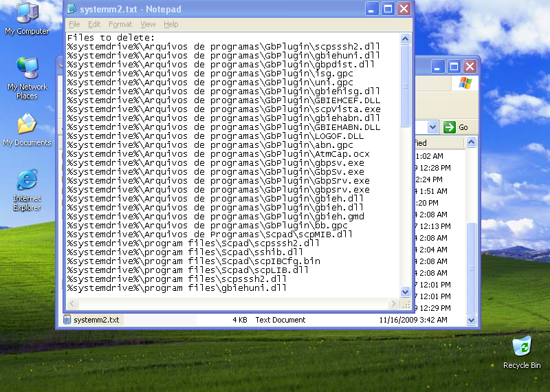Click the line ending in isg.gpc
This screenshot has height=392, width=550.
(x=210, y=74)
